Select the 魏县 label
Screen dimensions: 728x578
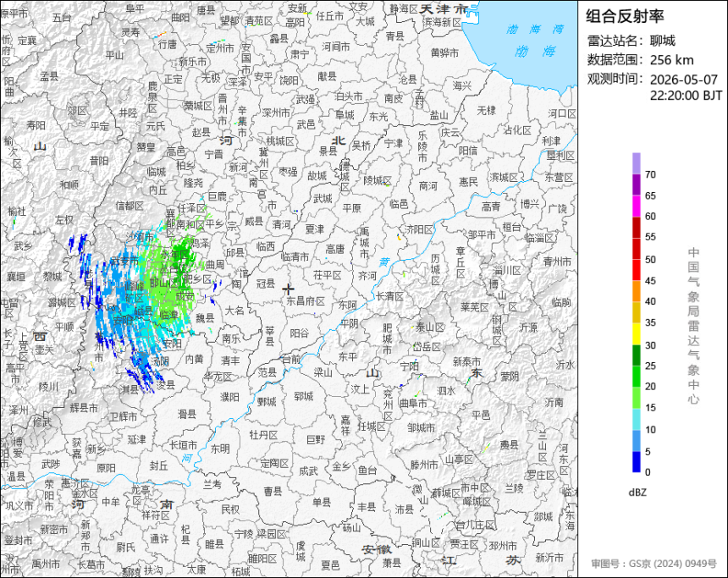pos(204,317)
